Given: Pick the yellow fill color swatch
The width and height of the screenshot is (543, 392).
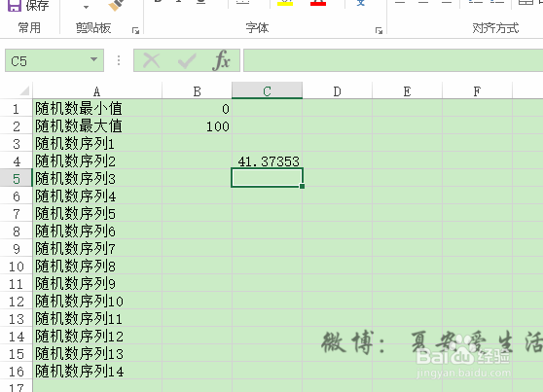Looking at the screenshot, I should 285,4.
